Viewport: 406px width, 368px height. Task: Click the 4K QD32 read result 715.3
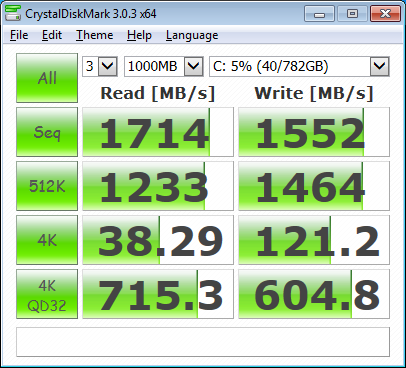pyautogui.click(x=158, y=294)
